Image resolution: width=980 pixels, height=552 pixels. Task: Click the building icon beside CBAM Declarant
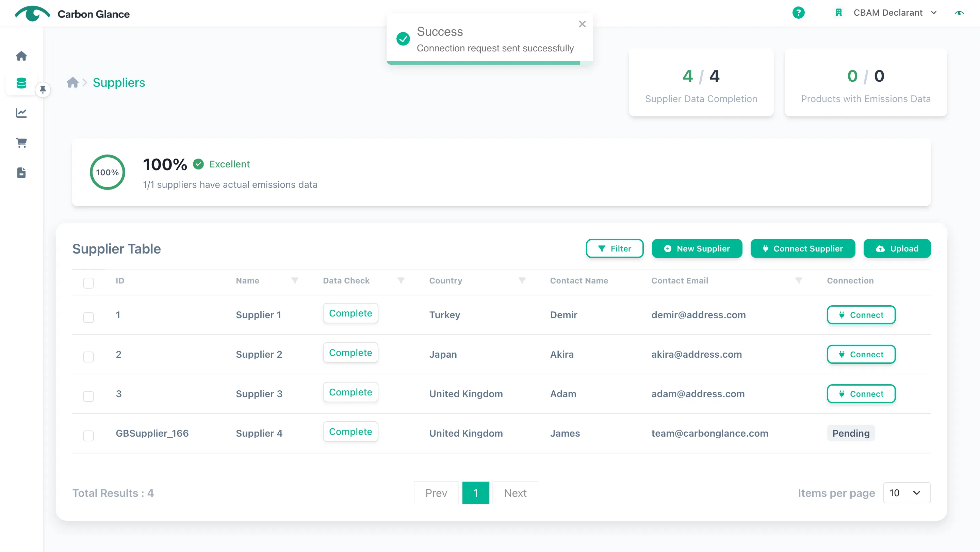(838, 13)
